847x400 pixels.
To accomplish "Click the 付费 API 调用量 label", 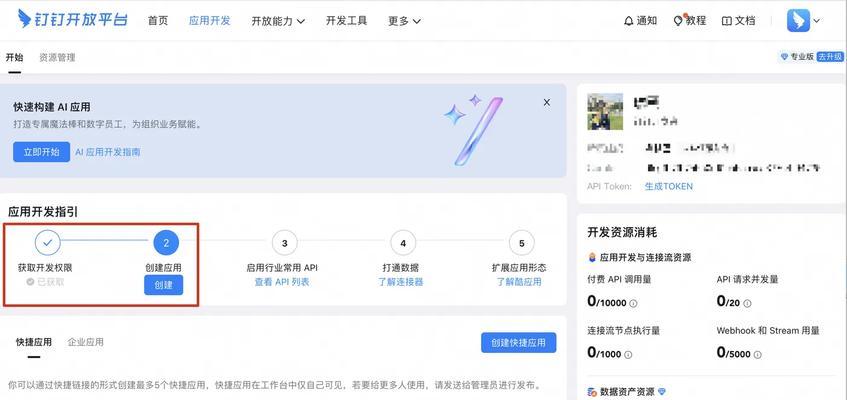I will coord(619,279).
